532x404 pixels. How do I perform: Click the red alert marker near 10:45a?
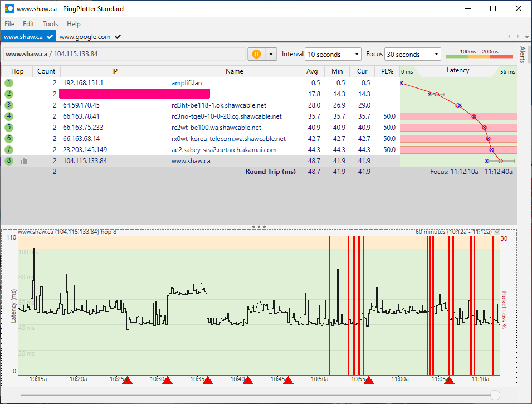[x=288, y=380]
